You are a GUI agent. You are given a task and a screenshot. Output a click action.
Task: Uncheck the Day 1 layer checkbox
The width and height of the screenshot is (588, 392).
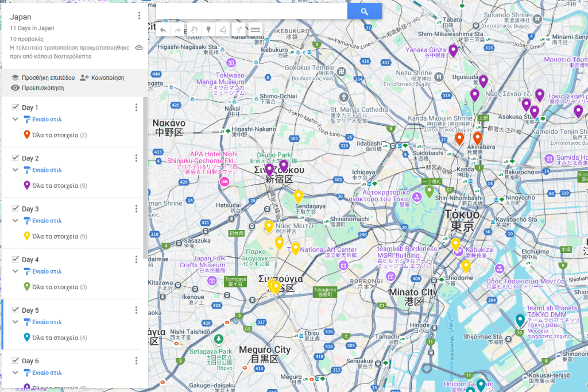16,107
